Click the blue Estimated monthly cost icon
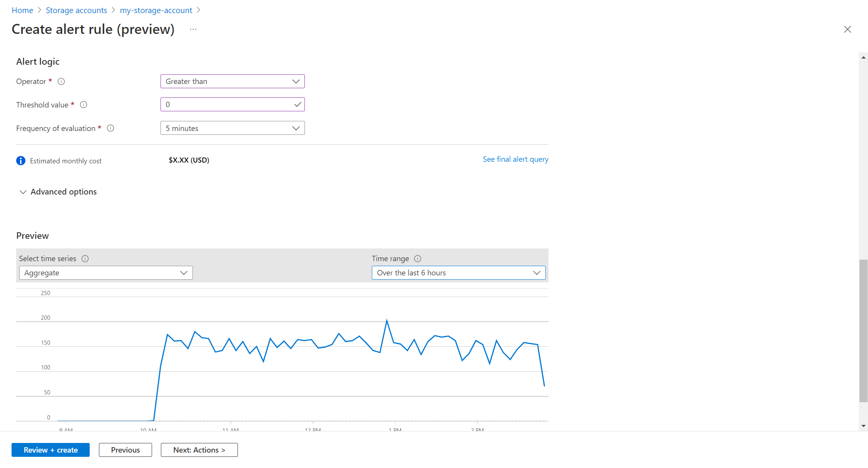 click(21, 161)
